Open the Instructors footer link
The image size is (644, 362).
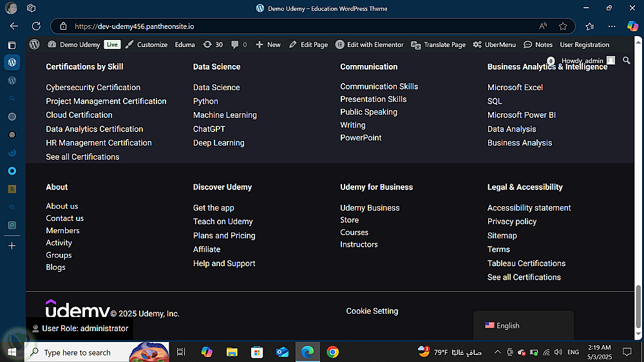pos(359,244)
